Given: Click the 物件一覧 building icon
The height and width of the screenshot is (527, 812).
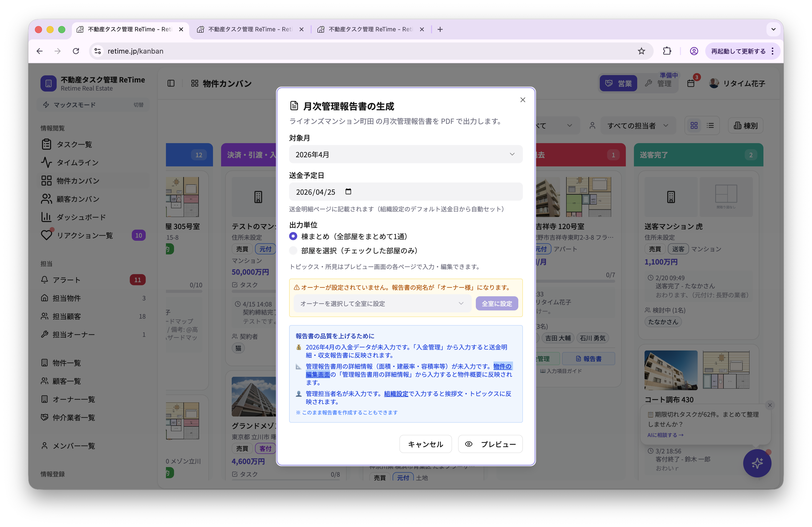Looking at the screenshot, I should click(x=44, y=363).
